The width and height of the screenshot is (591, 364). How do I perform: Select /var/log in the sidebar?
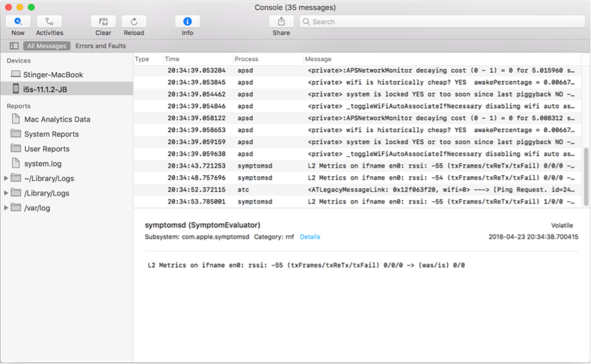(x=37, y=208)
